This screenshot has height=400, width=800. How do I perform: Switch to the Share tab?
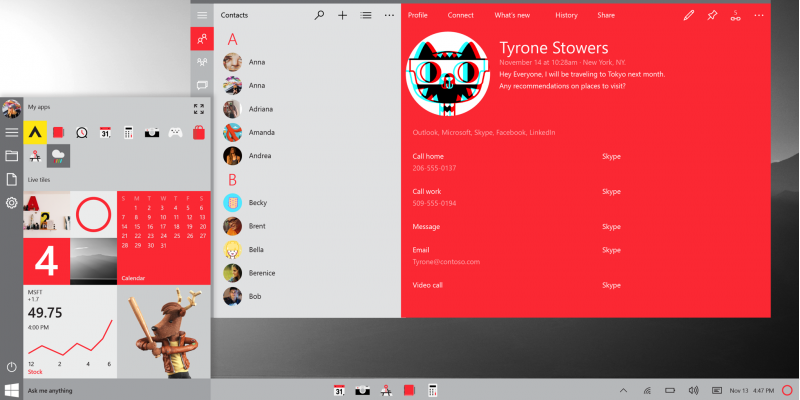[606, 15]
